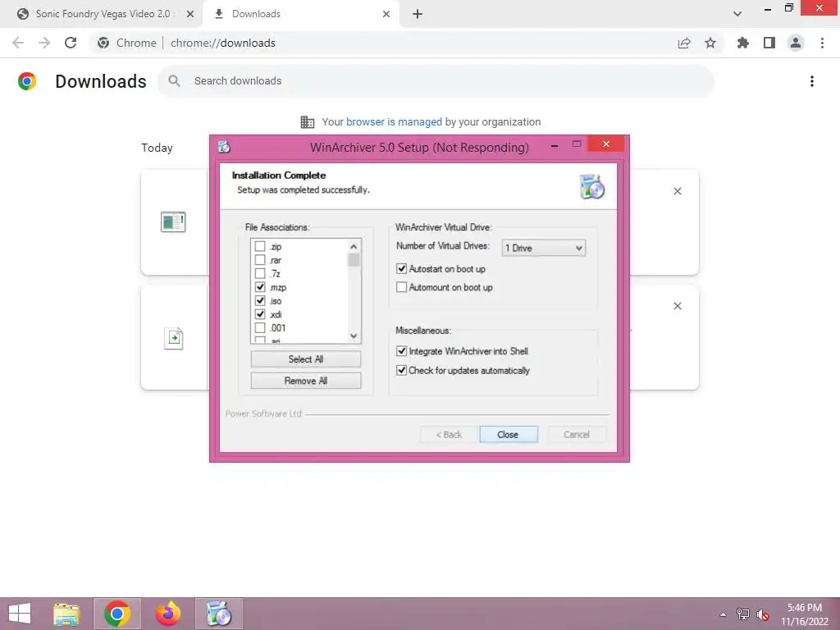The width and height of the screenshot is (840, 630).
Task: Open 'browser is managed' link
Action: point(394,122)
